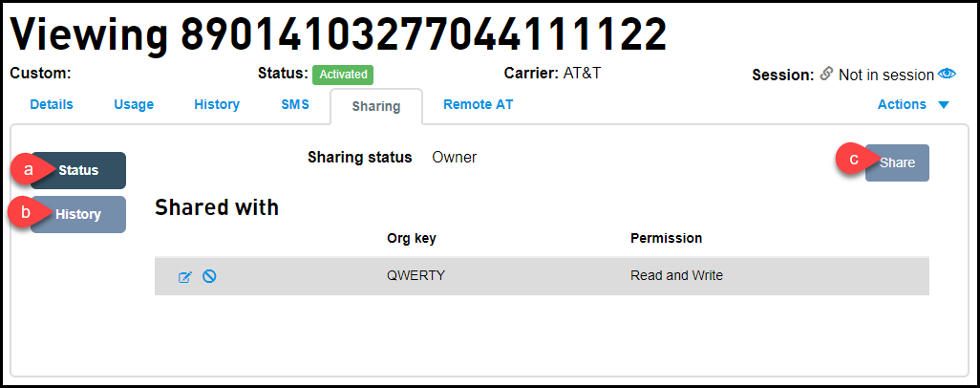Open the Details tab
980x388 pixels.
pos(52,104)
